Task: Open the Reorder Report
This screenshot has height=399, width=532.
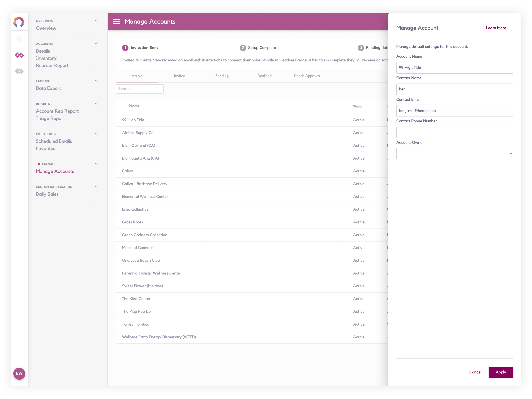Action: click(52, 65)
